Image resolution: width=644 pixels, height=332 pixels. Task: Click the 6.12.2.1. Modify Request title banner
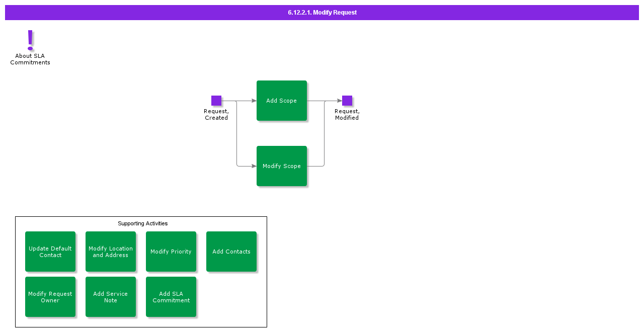pyautogui.click(x=322, y=13)
